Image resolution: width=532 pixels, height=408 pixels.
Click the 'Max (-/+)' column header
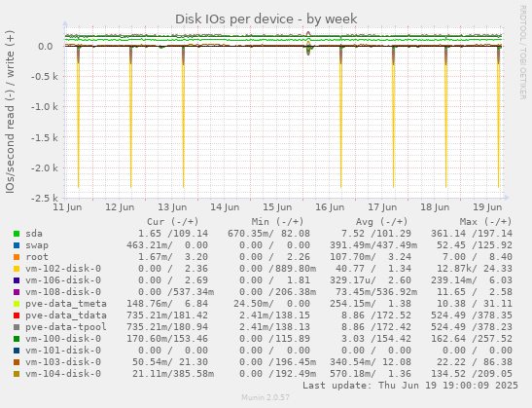click(486, 222)
